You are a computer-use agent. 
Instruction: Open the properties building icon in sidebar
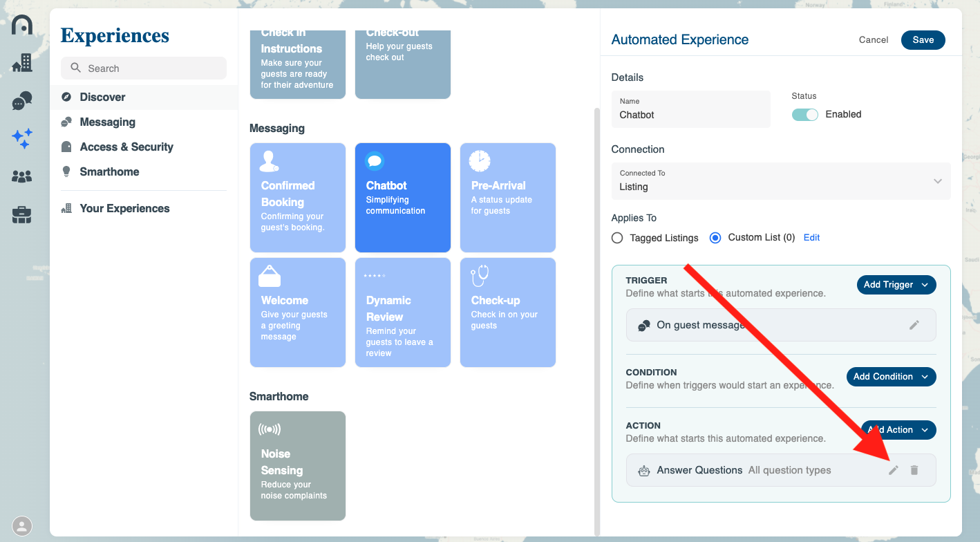click(x=22, y=63)
